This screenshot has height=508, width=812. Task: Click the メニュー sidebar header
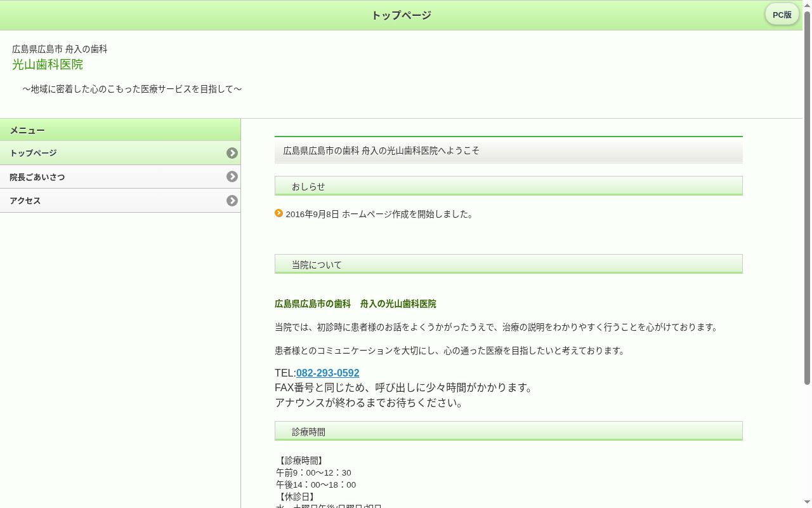click(x=120, y=130)
